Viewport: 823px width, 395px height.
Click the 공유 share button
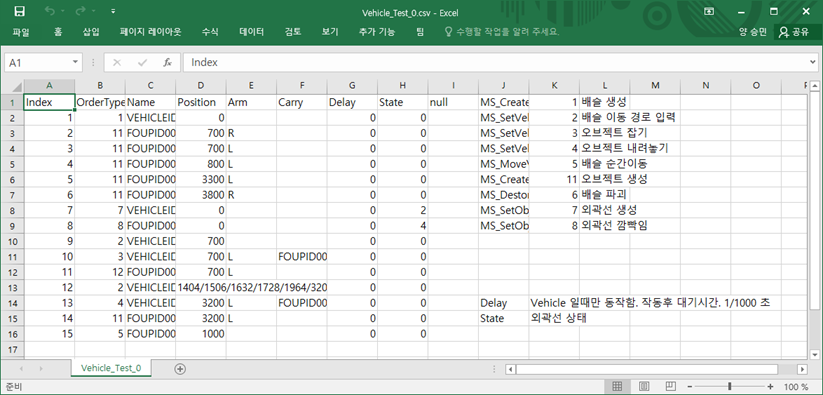[794, 32]
